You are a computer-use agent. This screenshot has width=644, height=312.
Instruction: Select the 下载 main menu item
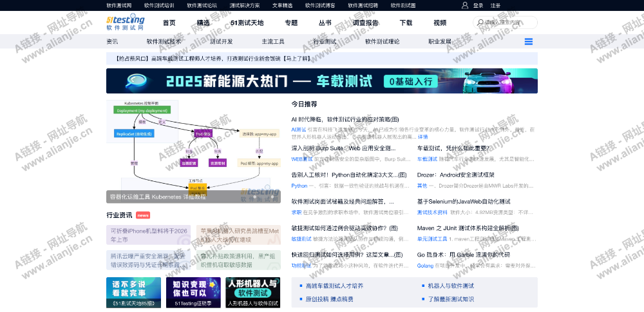[406, 23]
